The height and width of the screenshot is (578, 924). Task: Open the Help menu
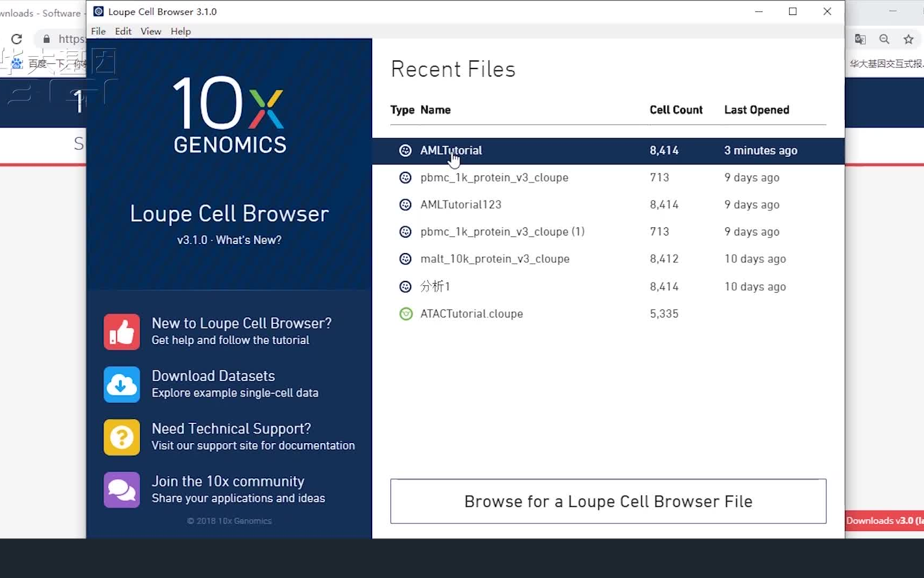tap(181, 31)
